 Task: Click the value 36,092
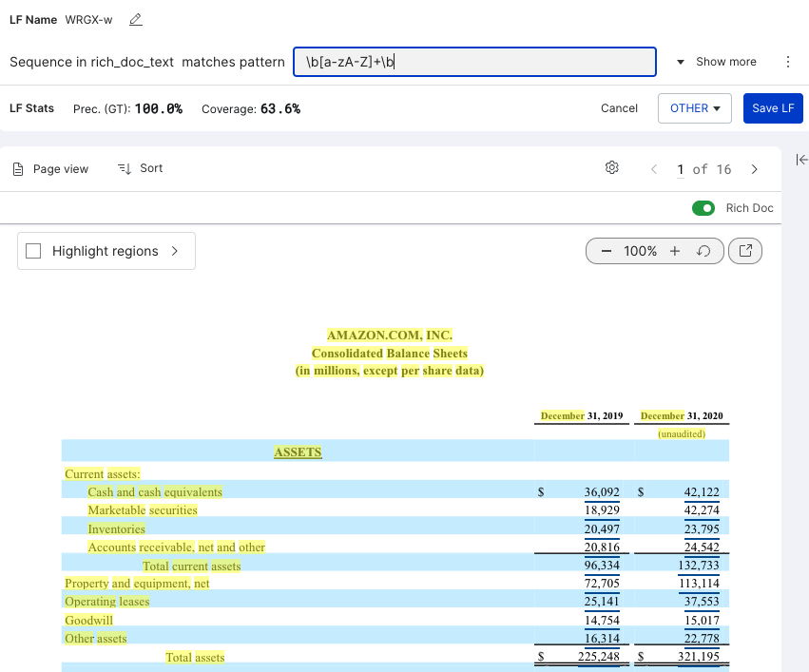[602, 492]
